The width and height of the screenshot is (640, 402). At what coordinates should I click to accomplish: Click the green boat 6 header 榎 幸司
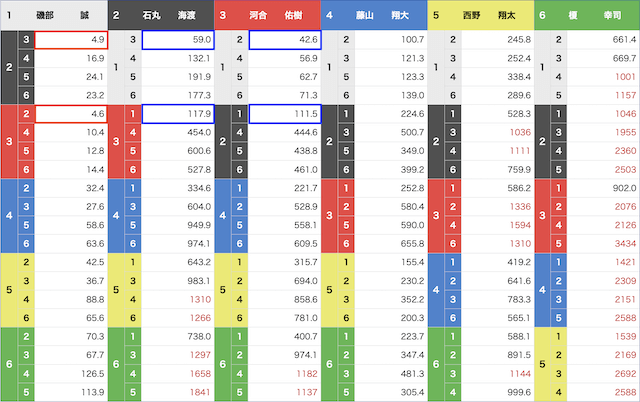[587, 16]
